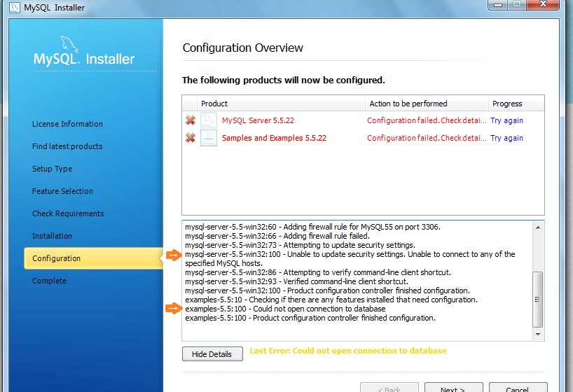The image size is (573, 392).
Task: Click the red X failure icon for MySQL Server 5.5.22
Action: coord(191,120)
